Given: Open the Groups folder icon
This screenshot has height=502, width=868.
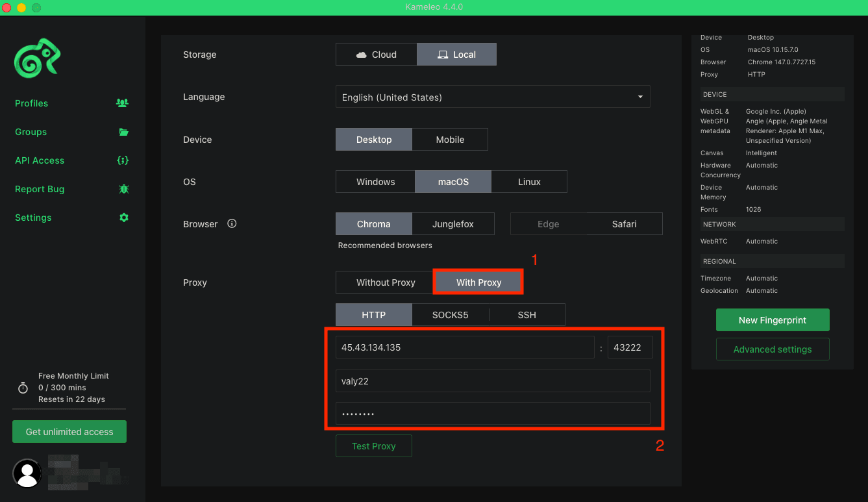Looking at the screenshot, I should click(x=123, y=131).
